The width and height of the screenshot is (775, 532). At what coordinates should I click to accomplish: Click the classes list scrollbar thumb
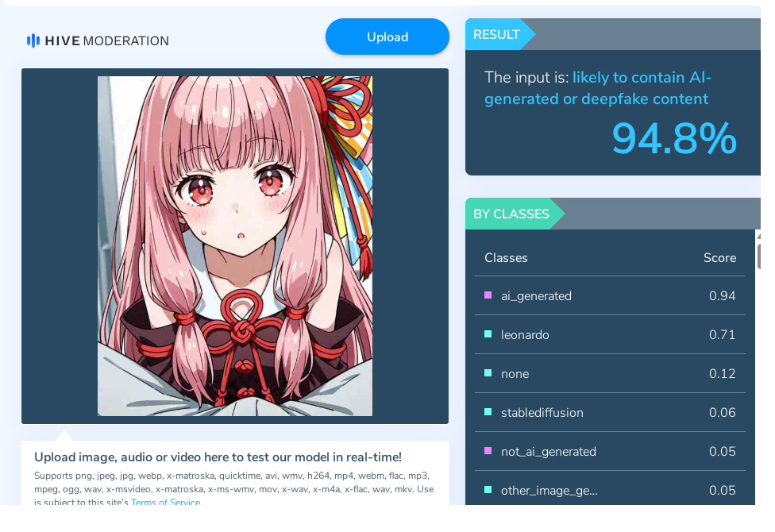[758, 253]
